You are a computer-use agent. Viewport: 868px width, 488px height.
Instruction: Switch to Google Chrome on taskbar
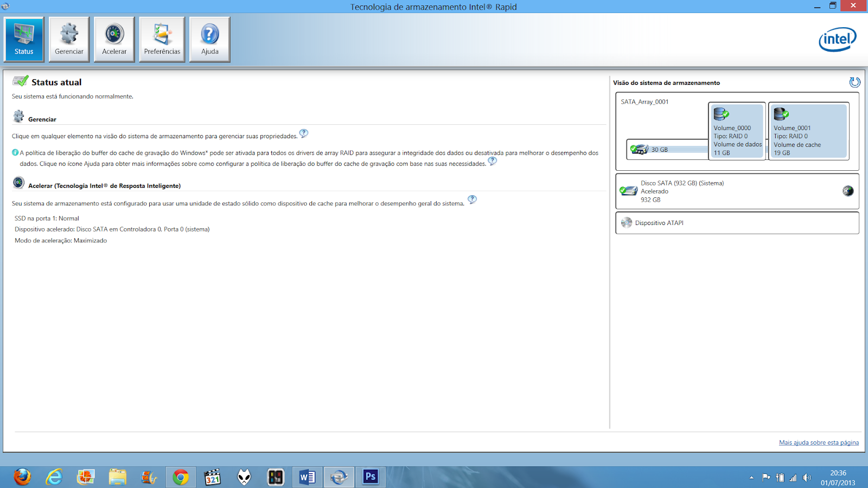point(181,477)
